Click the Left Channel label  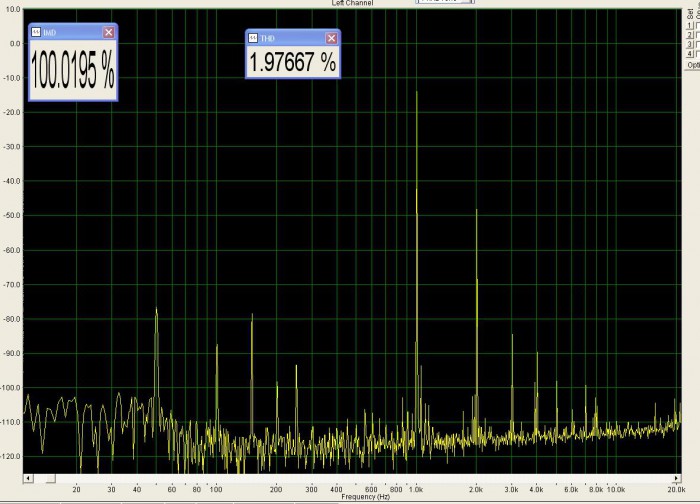(x=352, y=3)
